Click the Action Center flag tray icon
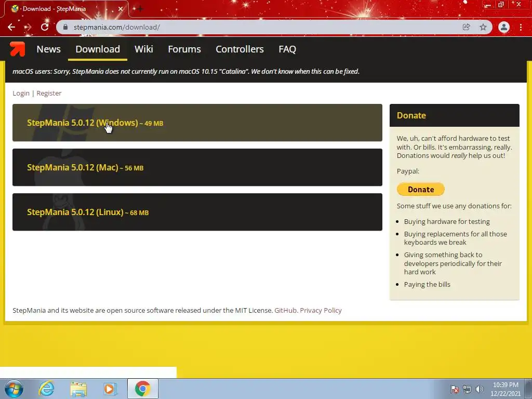The height and width of the screenshot is (399, 532). 454,389
